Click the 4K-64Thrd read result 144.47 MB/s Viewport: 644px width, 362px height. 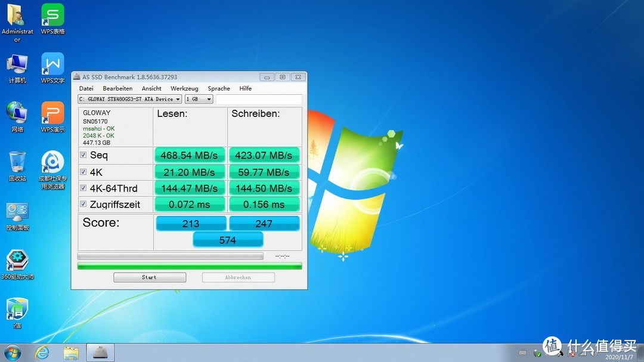point(190,188)
